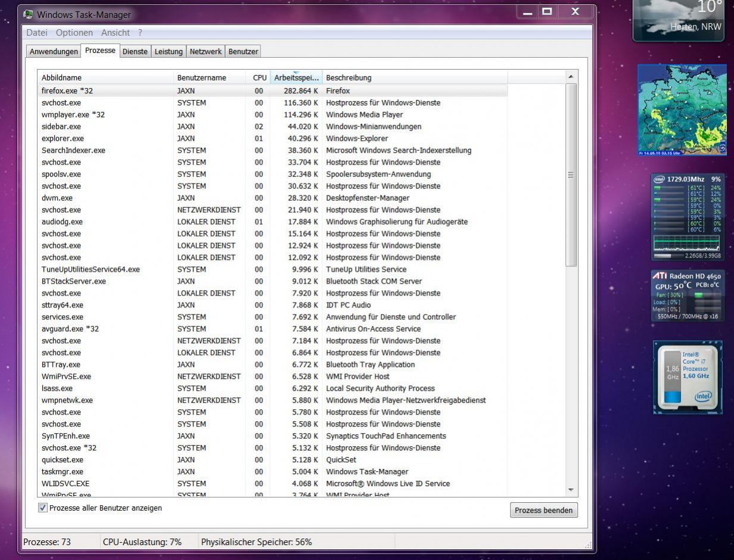This screenshot has width=734, height=560.
Task: Select the WLIDSVC.EXE process
Action: click(x=272, y=484)
